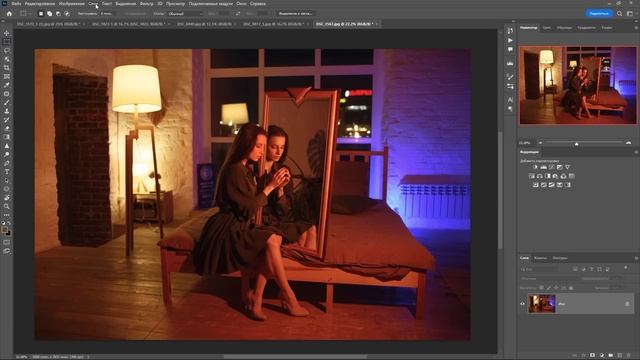Viewport: 640px width, 360px height.
Task: Click the blue Поделиться button
Action: (x=599, y=13)
